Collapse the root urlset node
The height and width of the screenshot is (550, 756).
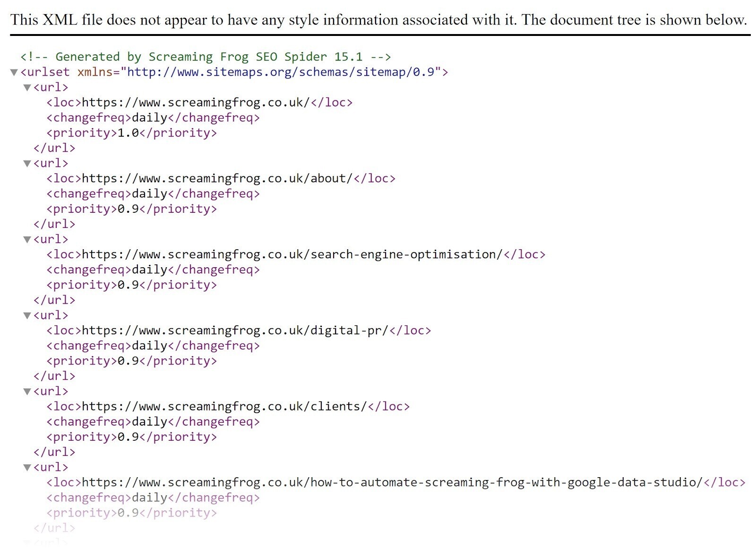pos(14,72)
